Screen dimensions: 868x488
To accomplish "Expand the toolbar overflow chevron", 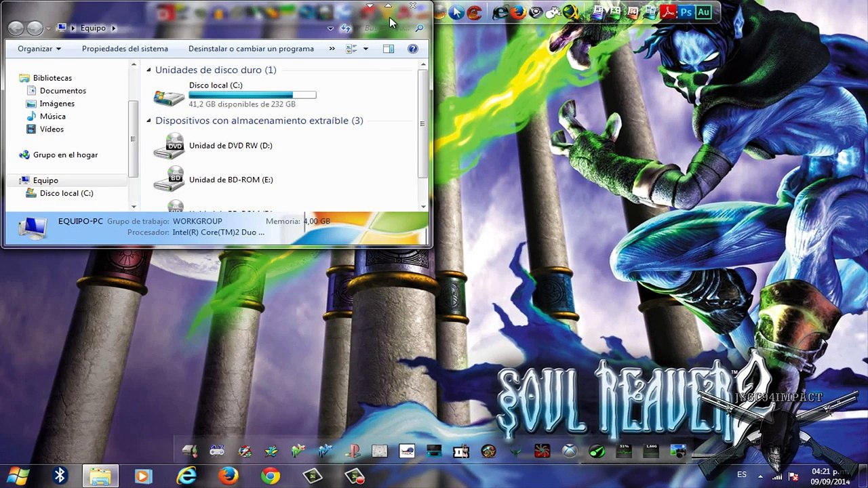I will tap(332, 49).
